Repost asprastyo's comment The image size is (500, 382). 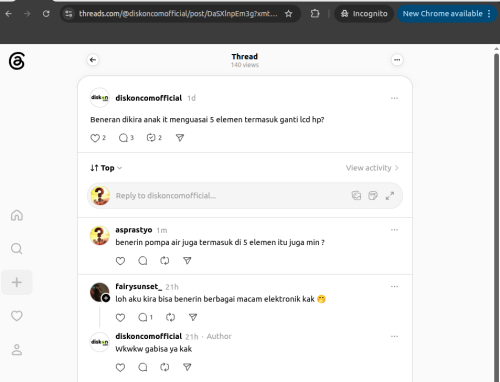coord(165,261)
